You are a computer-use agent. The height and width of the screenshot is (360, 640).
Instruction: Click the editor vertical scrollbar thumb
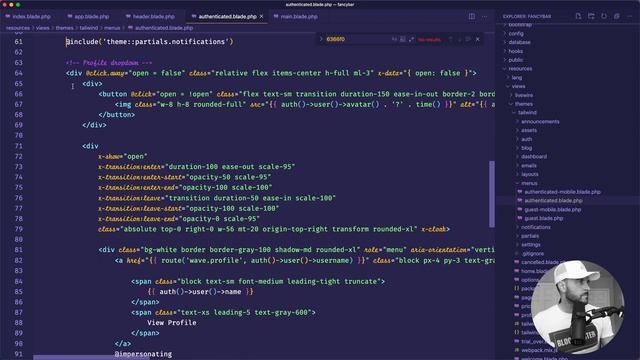[492, 194]
